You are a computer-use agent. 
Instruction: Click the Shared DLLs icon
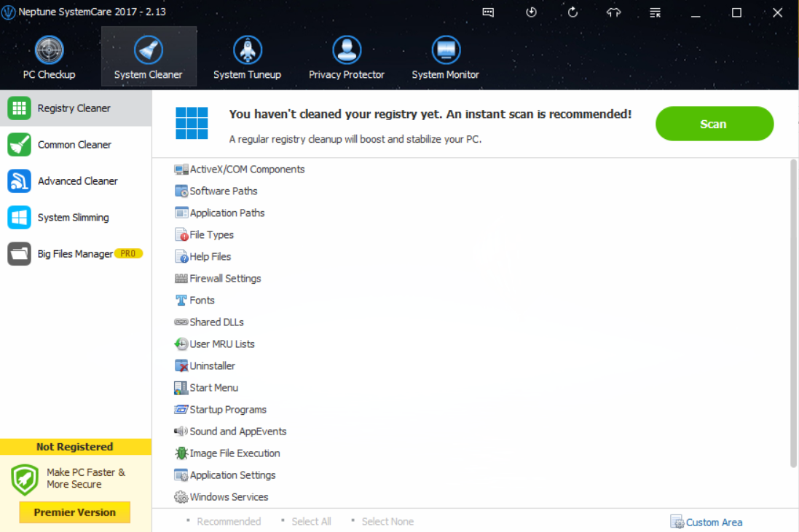[x=181, y=322]
